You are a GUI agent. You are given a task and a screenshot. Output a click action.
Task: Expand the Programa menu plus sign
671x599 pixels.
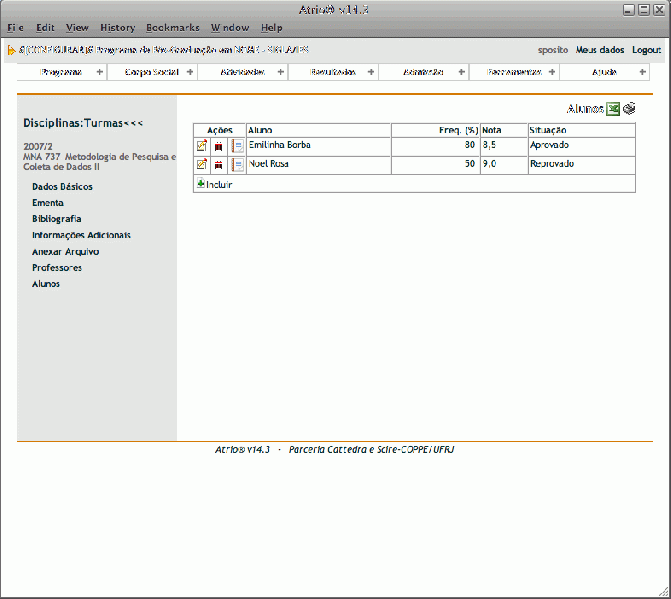click(99, 72)
